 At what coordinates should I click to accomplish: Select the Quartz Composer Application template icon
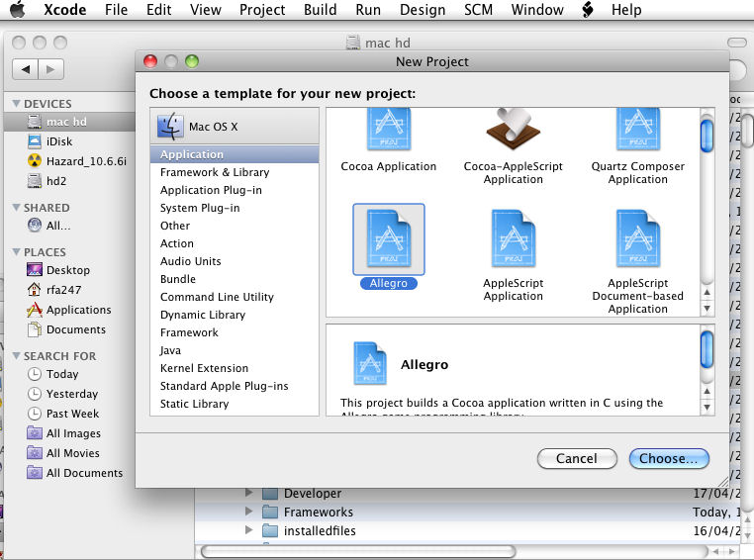(x=637, y=130)
